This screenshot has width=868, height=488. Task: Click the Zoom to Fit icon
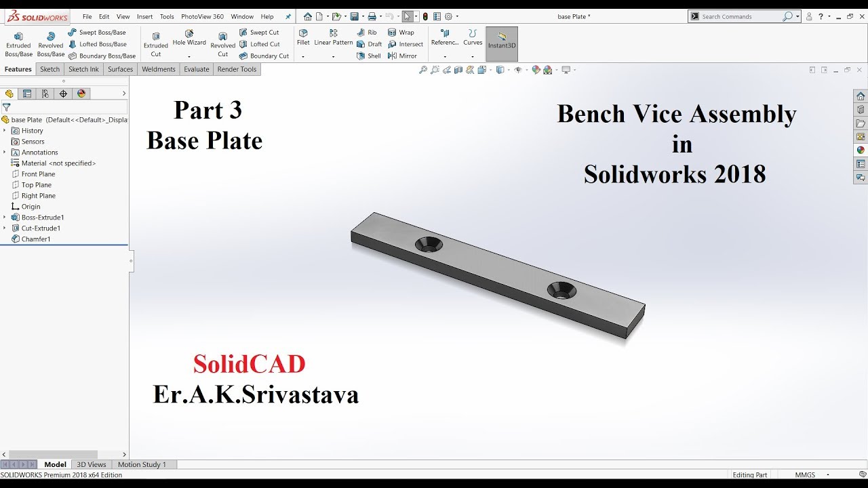click(423, 70)
